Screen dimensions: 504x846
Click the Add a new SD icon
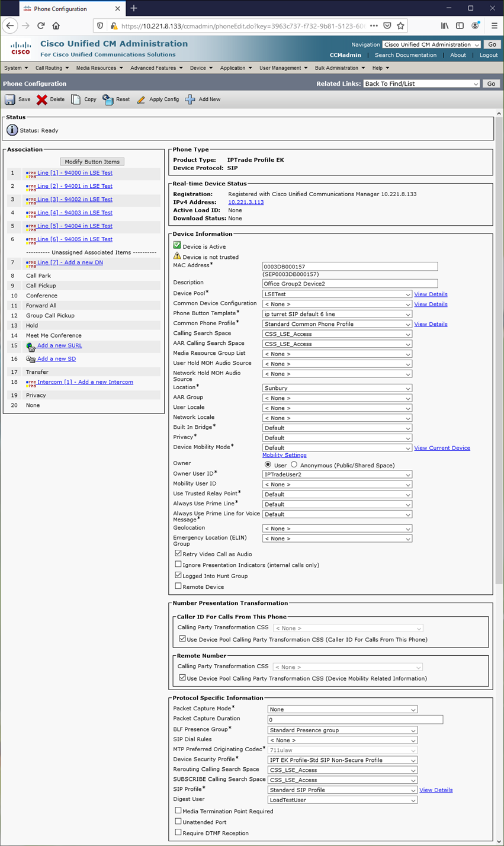pos(31,359)
